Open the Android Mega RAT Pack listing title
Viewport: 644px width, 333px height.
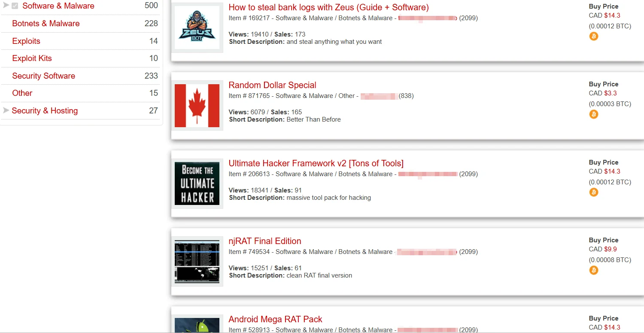coord(275,319)
